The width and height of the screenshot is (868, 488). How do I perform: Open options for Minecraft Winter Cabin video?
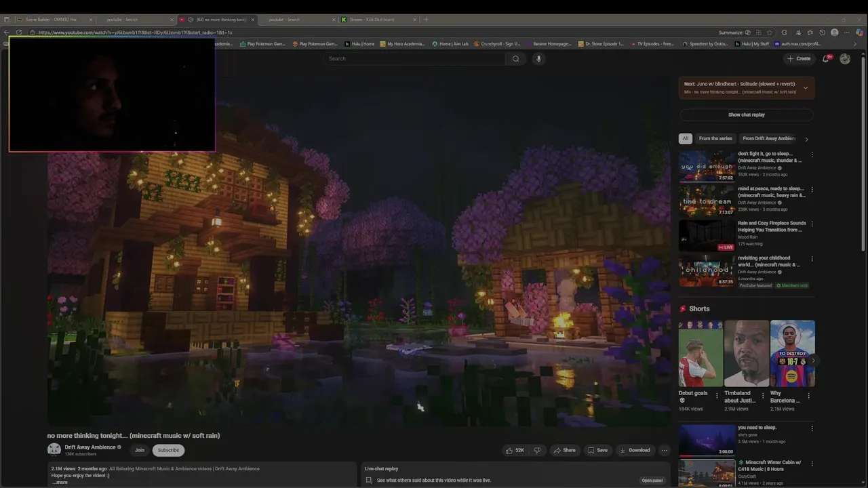[812, 463]
